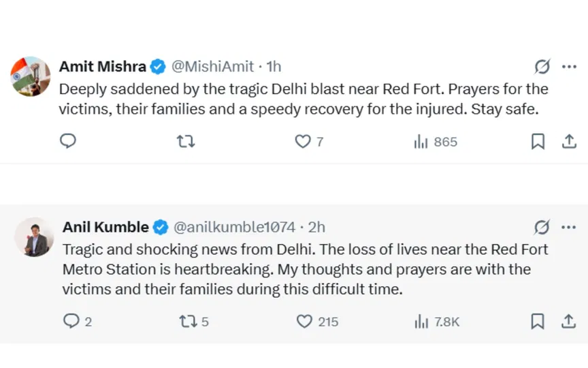Reply to Anil Kumble's tweet

click(71, 321)
